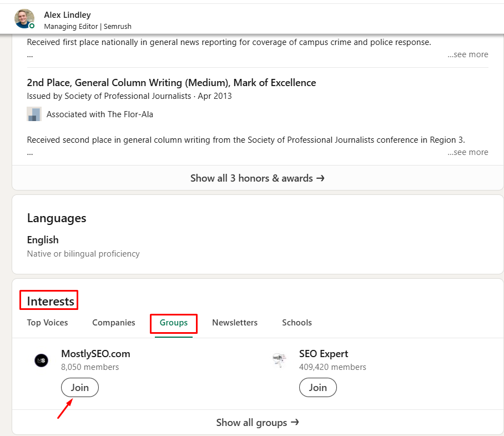Screen dimensions: 504x436
Task: Join the SEO Expert group
Action: (x=318, y=388)
